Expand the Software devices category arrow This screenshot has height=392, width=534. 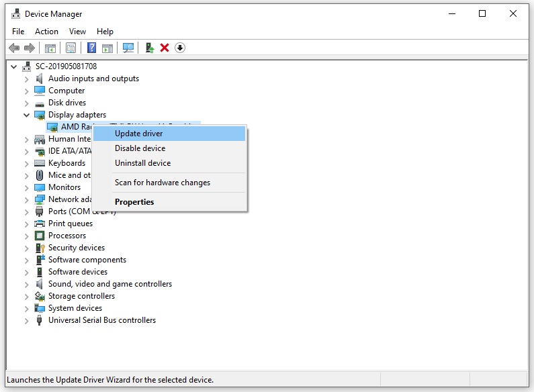pos(27,273)
